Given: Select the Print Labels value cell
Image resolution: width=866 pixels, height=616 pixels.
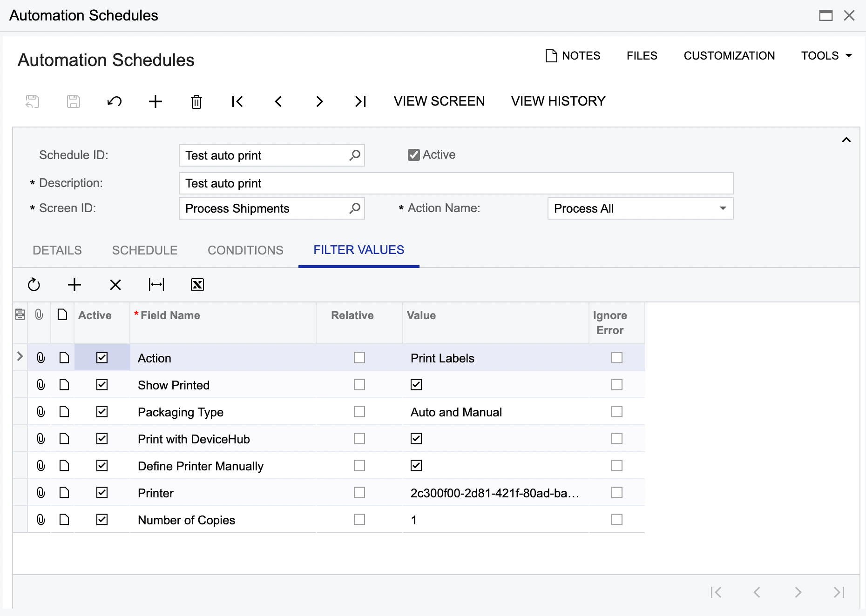Looking at the screenshot, I should [x=495, y=357].
